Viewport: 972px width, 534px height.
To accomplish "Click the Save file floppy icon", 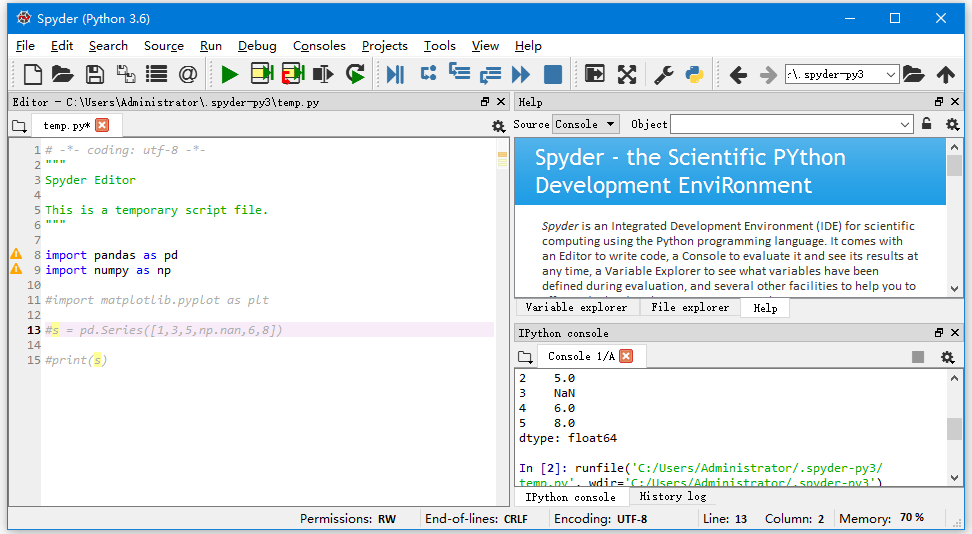I will [x=94, y=74].
